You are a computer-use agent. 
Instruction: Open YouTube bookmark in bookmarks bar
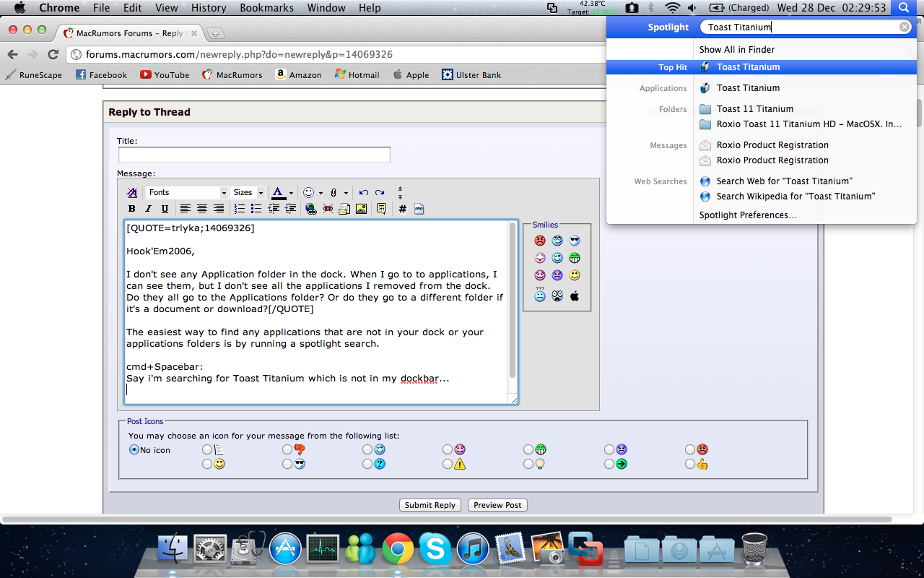pos(165,74)
